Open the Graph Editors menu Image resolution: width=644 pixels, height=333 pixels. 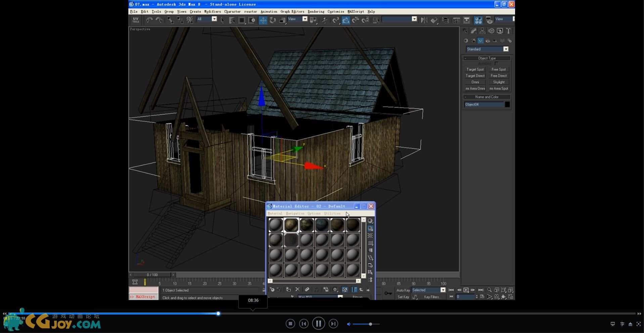tap(292, 11)
